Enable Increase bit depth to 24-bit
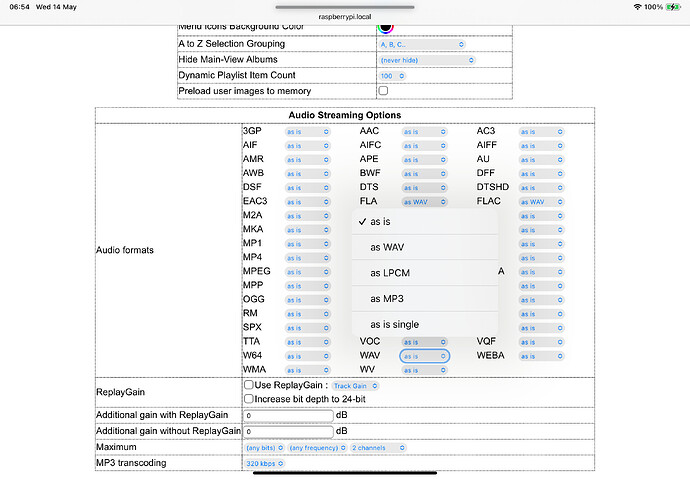Image resolution: width=690 pixels, height=479 pixels. point(249,399)
